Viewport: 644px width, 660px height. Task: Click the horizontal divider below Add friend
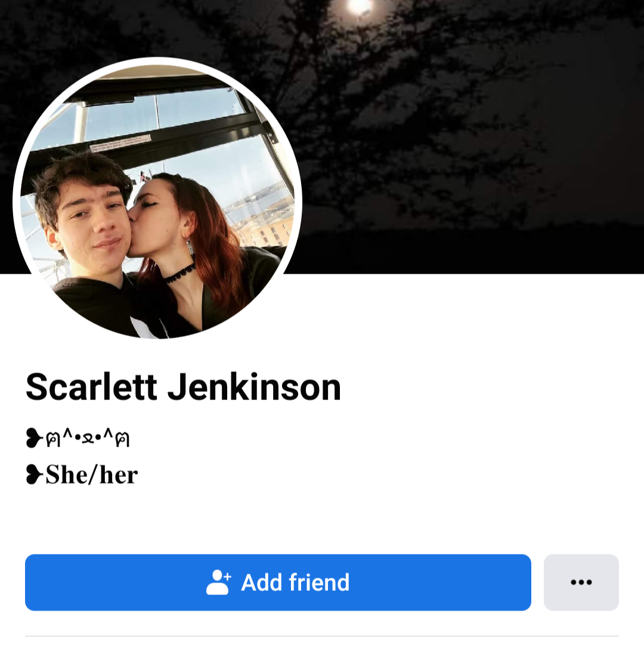coord(322,636)
